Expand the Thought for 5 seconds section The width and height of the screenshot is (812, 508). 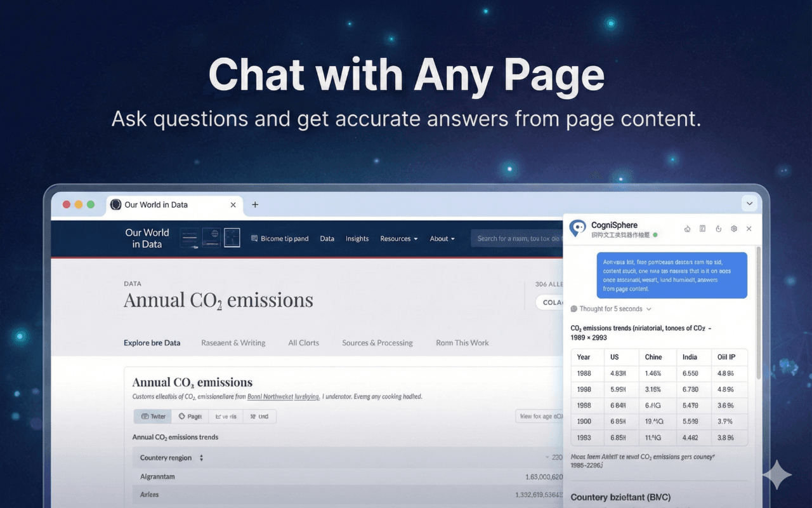(x=611, y=309)
